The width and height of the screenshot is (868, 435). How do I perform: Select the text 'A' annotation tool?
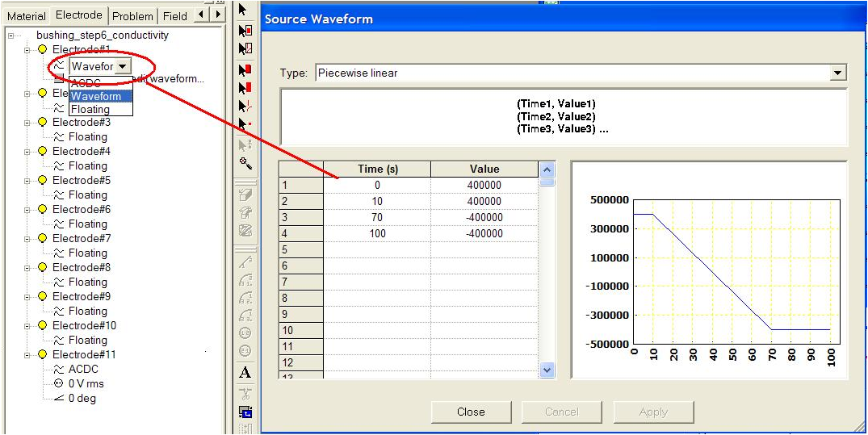click(245, 373)
